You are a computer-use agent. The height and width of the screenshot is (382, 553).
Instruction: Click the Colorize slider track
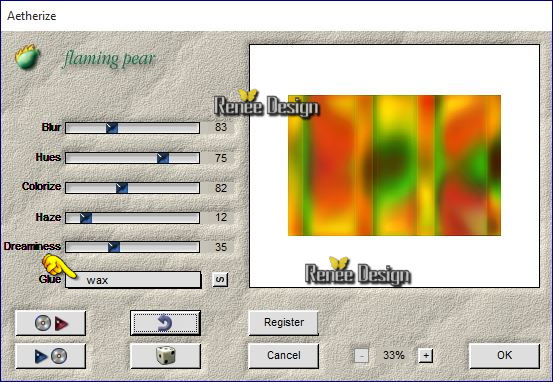[133, 188]
